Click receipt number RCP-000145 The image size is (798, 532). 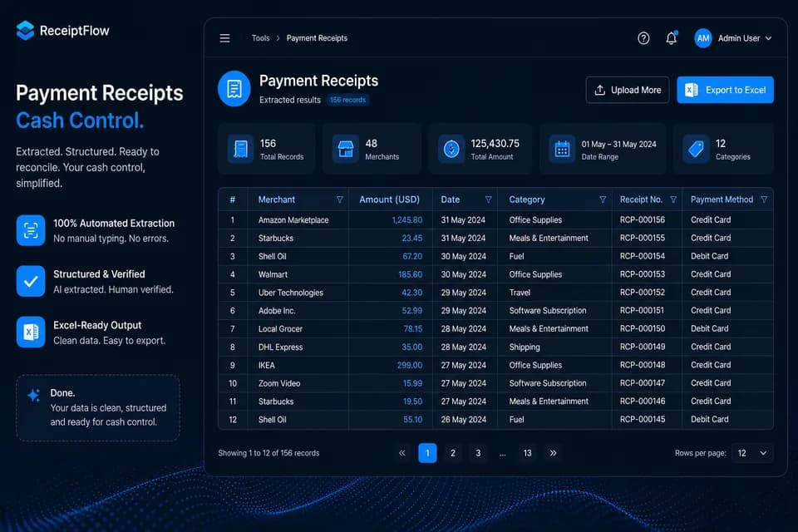click(x=643, y=420)
